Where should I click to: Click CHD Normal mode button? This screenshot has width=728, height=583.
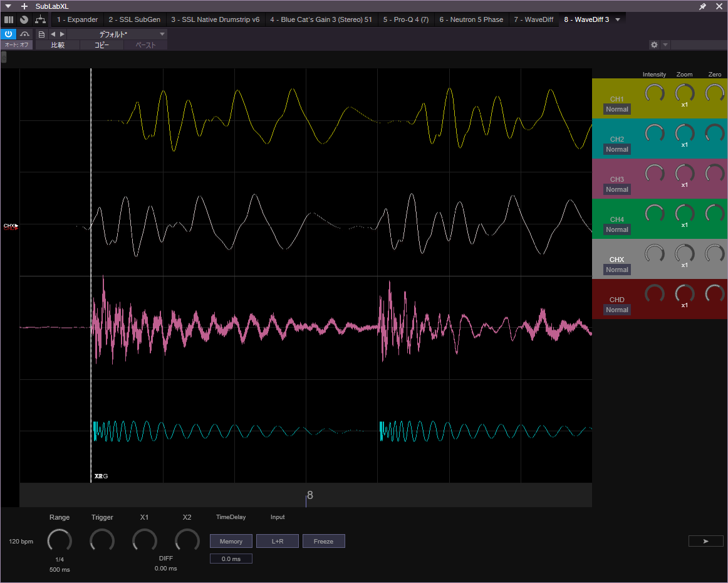pyautogui.click(x=617, y=310)
